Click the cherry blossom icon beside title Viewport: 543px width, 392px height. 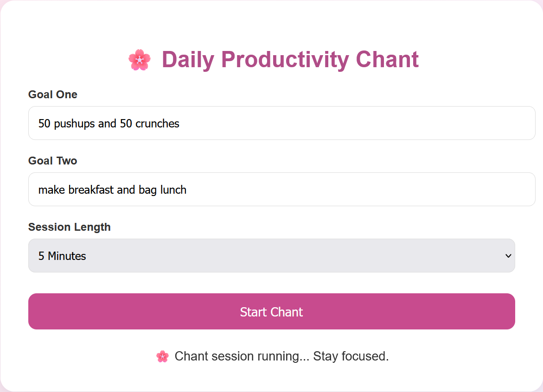(x=140, y=60)
